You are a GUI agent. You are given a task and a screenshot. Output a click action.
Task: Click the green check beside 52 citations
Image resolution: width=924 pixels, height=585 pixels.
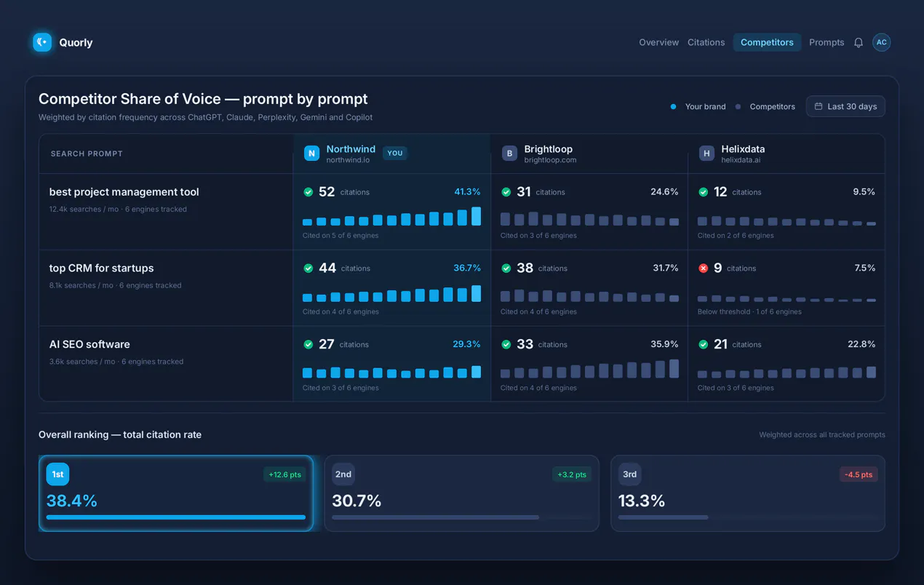(308, 192)
